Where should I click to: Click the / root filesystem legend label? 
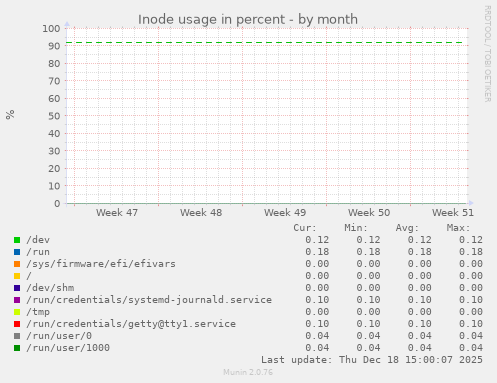coord(29,276)
